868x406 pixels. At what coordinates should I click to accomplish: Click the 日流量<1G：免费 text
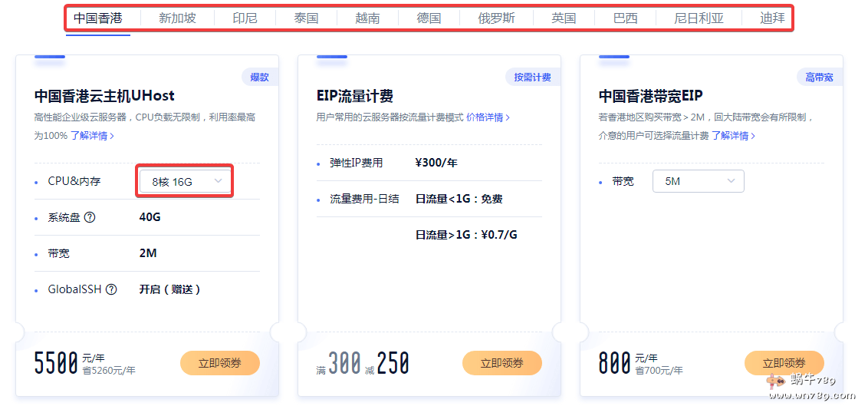pyautogui.click(x=459, y=199)
